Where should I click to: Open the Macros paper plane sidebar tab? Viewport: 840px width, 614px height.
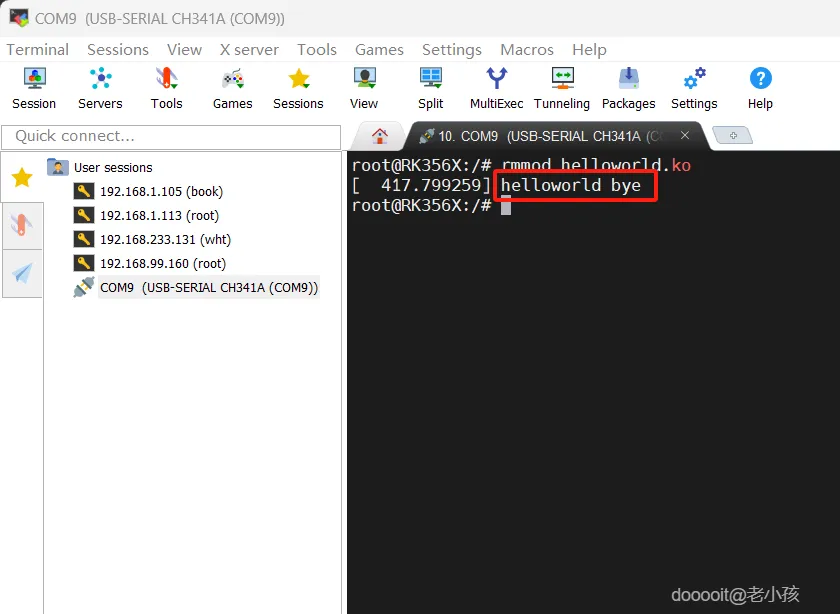(x=22, y=273)
